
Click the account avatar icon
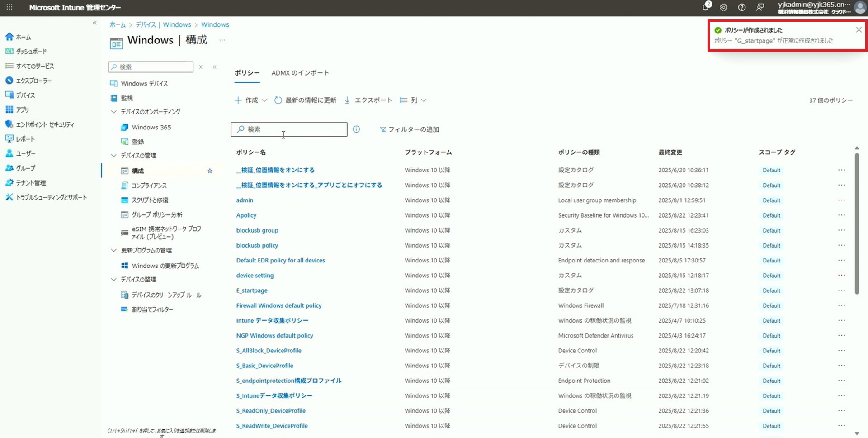click(x=859, y=8)
